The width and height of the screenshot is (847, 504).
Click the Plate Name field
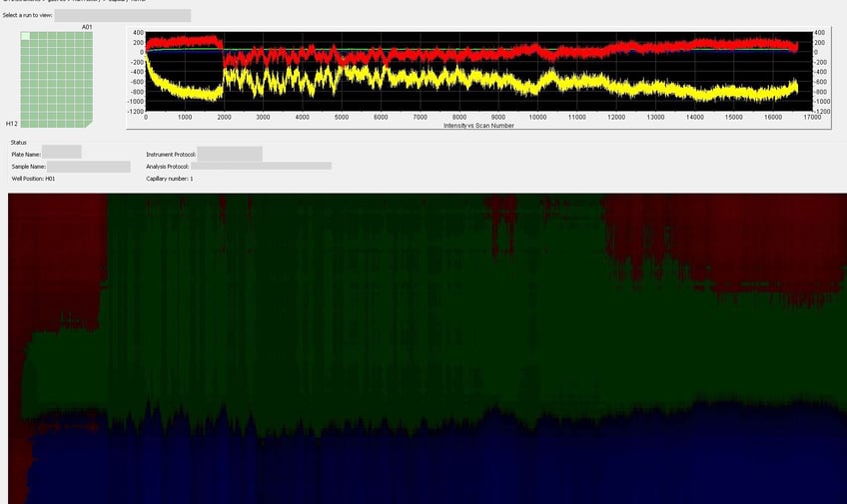[x=62, y=152]
